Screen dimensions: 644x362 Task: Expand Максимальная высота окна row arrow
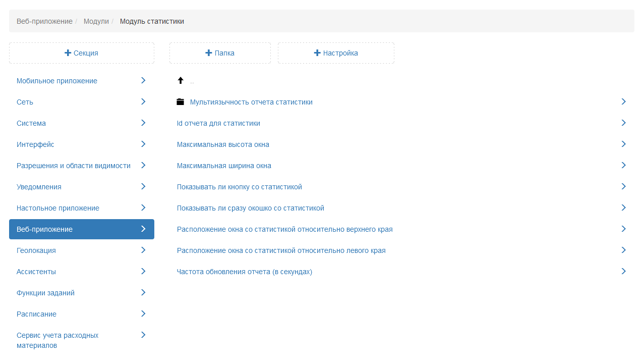click(x=624, y=144)
